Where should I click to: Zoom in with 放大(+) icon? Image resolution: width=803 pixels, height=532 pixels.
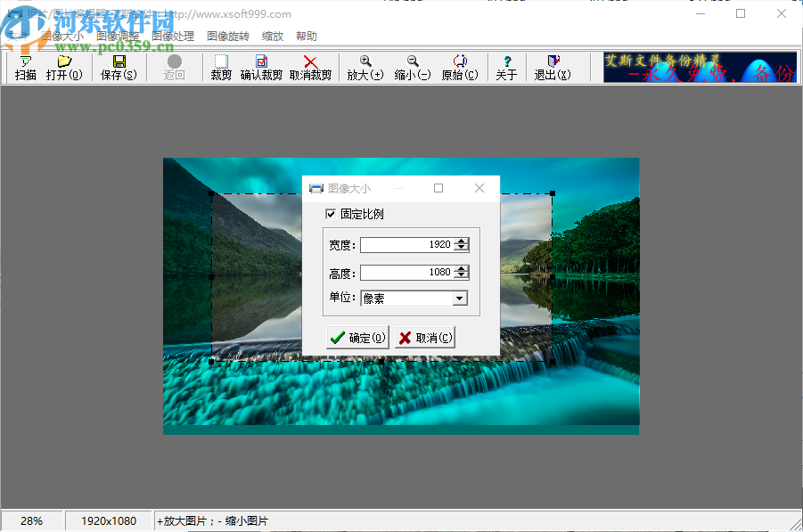(365, 68)
